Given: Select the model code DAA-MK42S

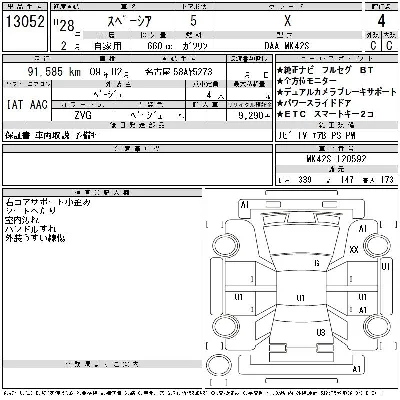Looking at the screenshot, I should point(287,46).
